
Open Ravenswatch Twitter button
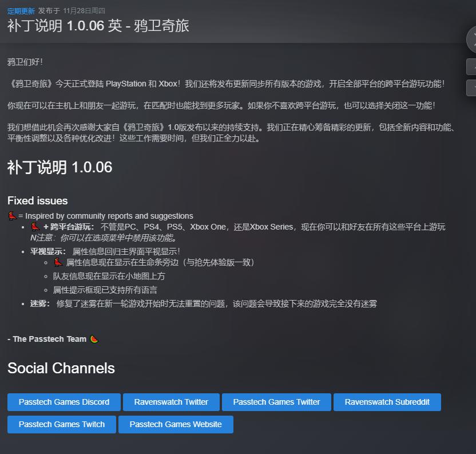point(171,402)
